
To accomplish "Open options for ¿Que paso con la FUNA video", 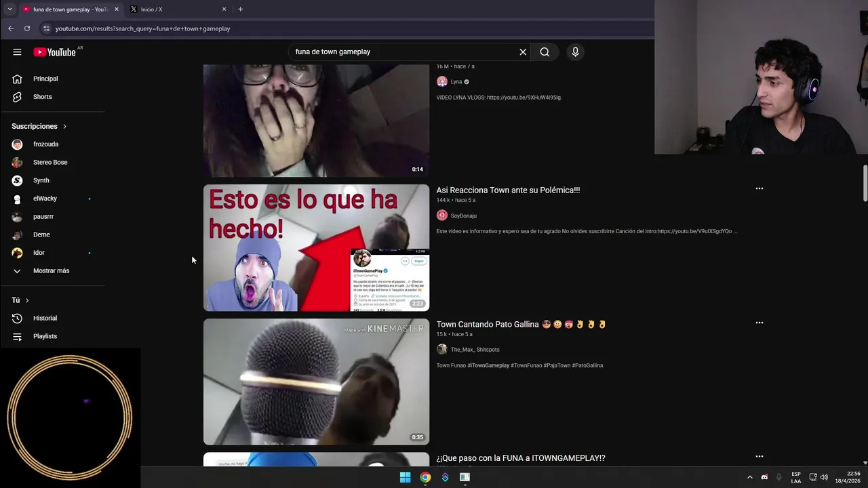I will pos(759,457).
